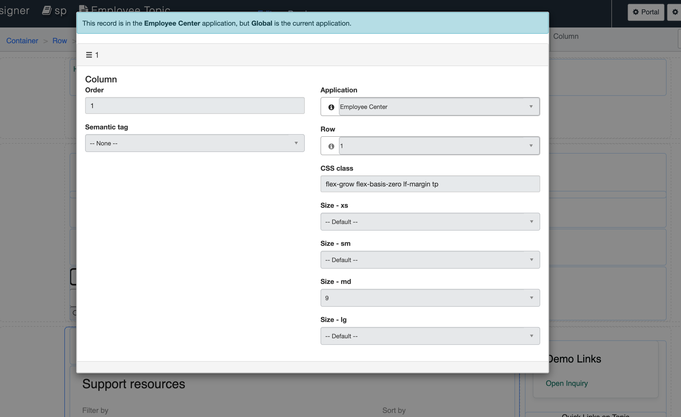The width and height of the screenshot is (681, 417).
Task: Open the Application dropdown
Action: (439, 107)
